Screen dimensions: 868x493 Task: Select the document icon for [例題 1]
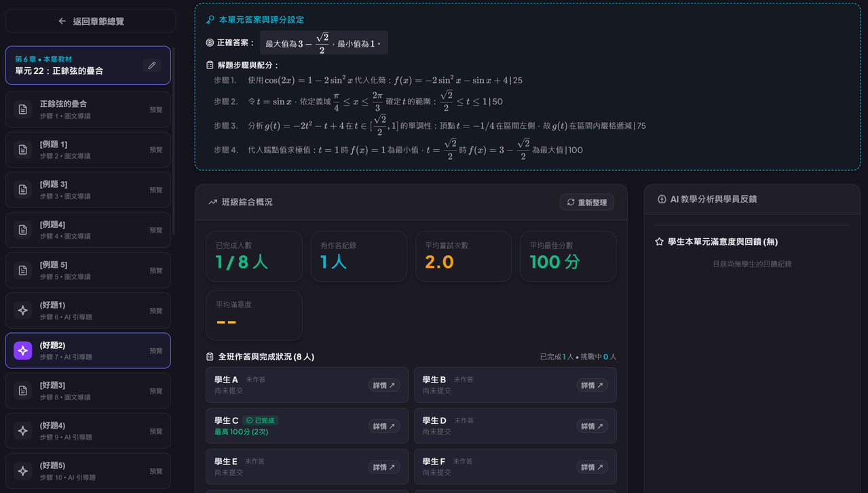click(x=23, y=150)
